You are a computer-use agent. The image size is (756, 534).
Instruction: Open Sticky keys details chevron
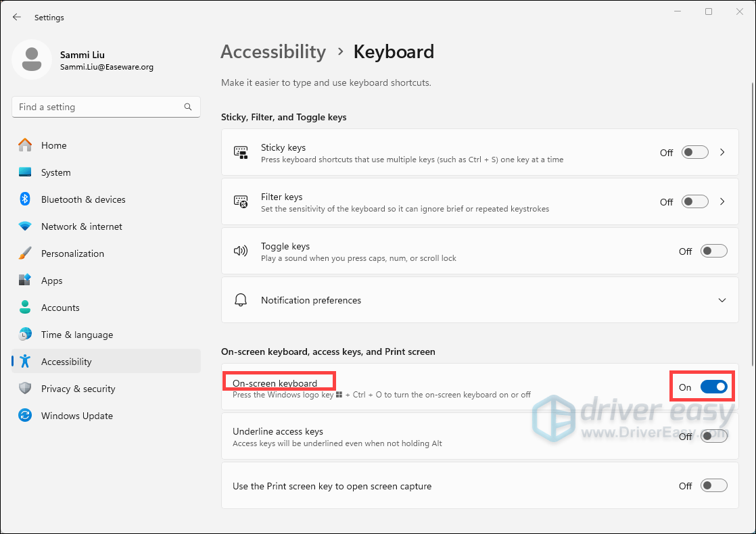(722, 152)
